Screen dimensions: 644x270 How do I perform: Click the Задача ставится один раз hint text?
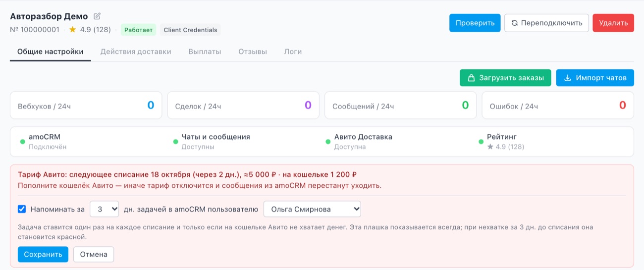(305, 232)
